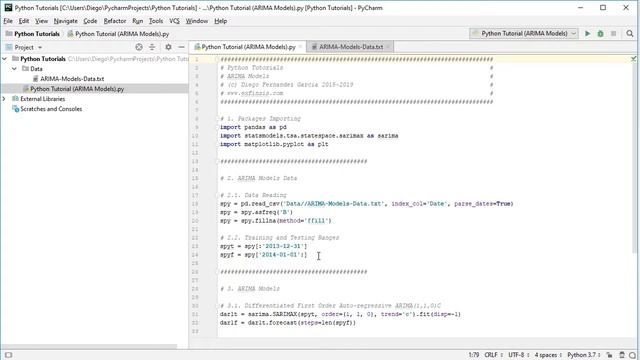Open the Code menu
This screenshot has height=360, width=640.
click(x=90, y=21)
